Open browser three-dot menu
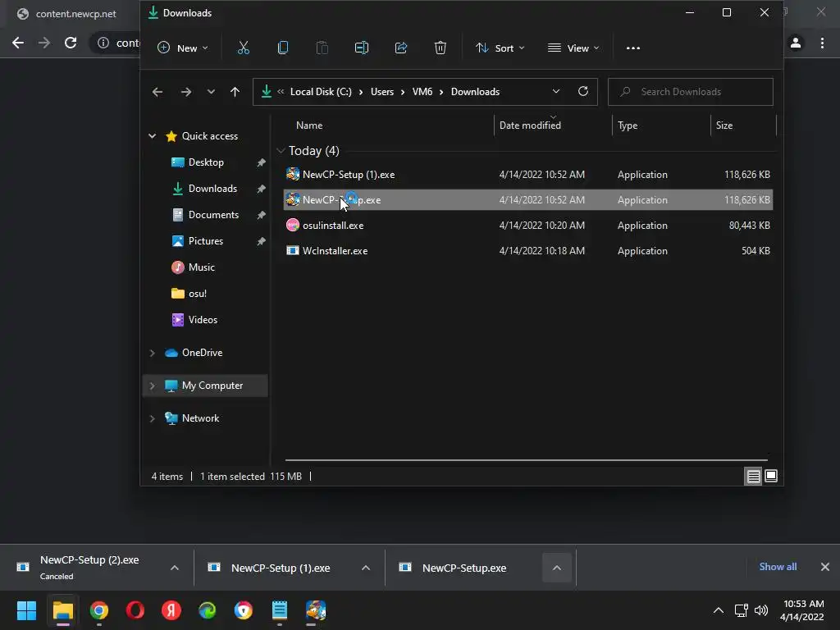Screen dimensions: 840x630 pos(822,43)
